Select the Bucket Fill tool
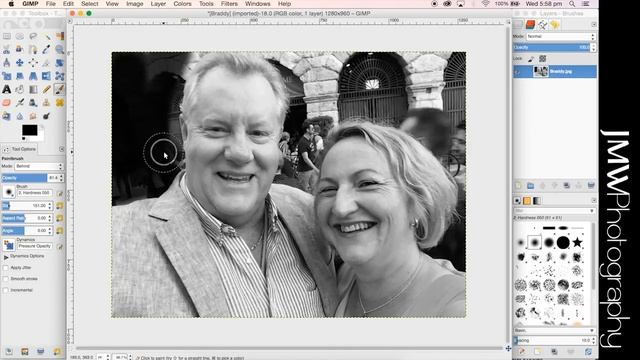Image resolution: width=640 pixels, height=360 pixels. click(x=20, y=89)
